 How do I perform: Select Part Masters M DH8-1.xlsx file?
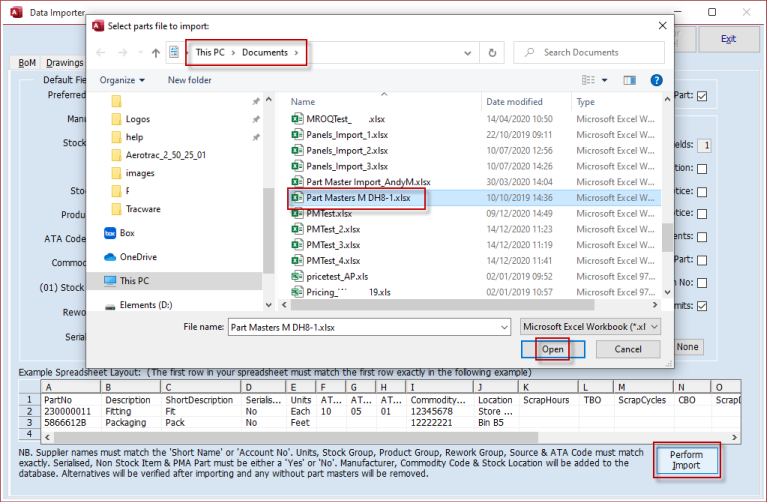358,198
